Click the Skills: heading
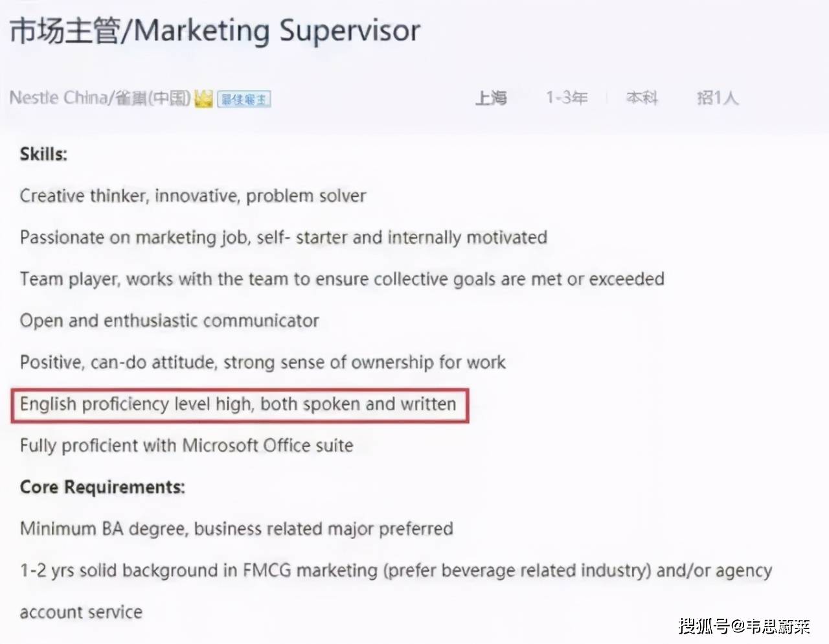The width and height of the screenshot is (829, 644). point(43,154)
